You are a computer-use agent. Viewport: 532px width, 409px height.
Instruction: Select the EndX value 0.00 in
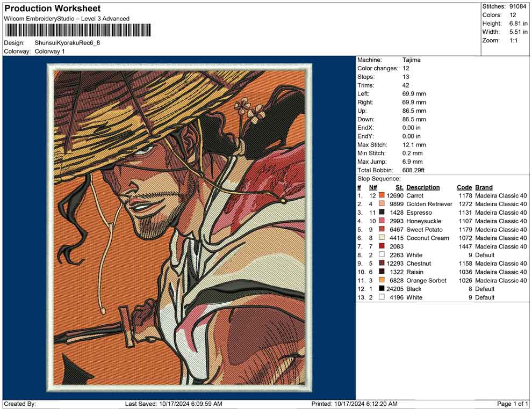click(412, 128)
